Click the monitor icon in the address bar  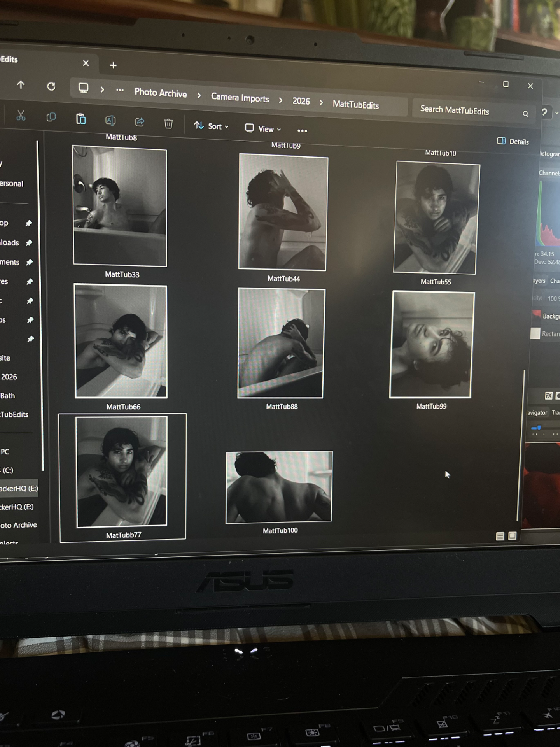click(x=83, y=88)
